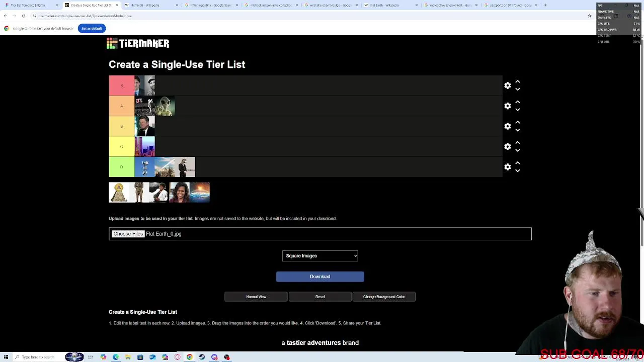The image size is (644, 362).
Task: Open settings gear for C tier row
Action: coord(507,146)
